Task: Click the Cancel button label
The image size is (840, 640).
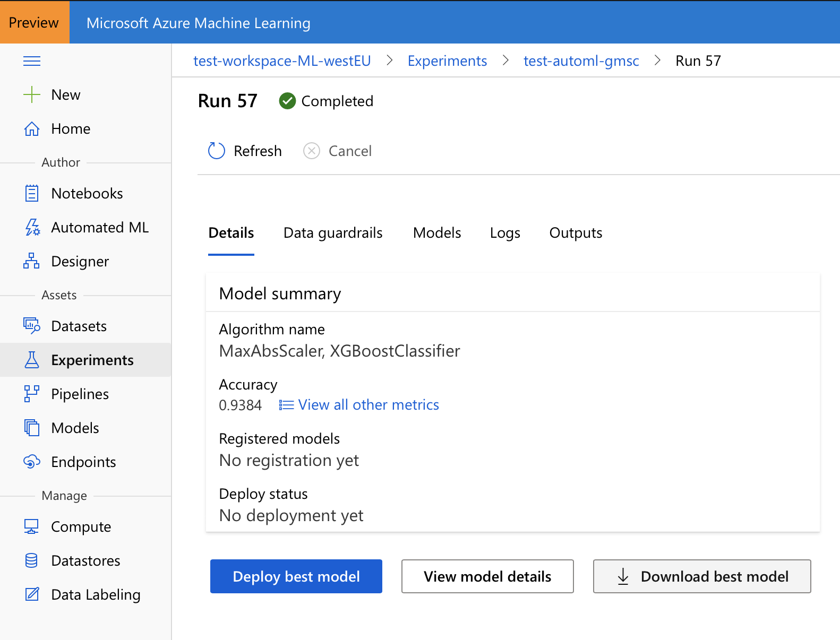Action: point(350,151)
